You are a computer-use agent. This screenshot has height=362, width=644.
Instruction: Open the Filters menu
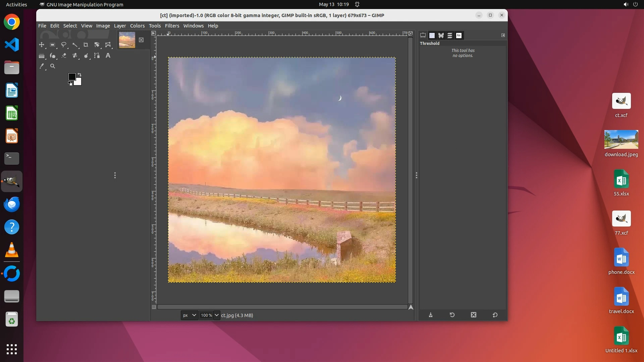(x=172, y=26)
